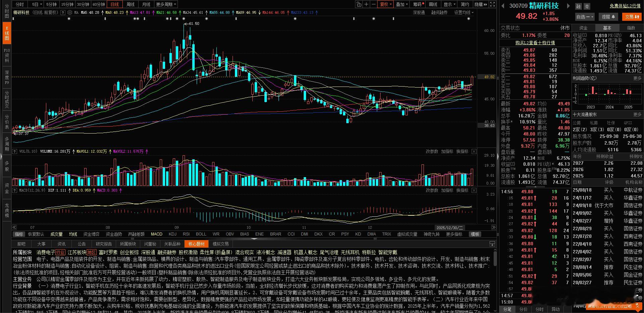Click the 融 margin trading badge
The width and height of the screenshot is (644, 313).
pyautogui.click(x=578, y=6)
